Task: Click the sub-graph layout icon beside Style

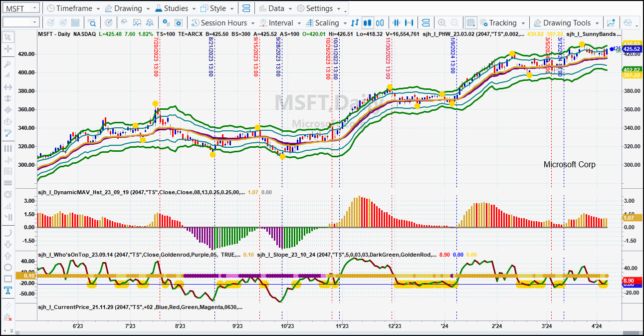Action: [x=246, y=8]
